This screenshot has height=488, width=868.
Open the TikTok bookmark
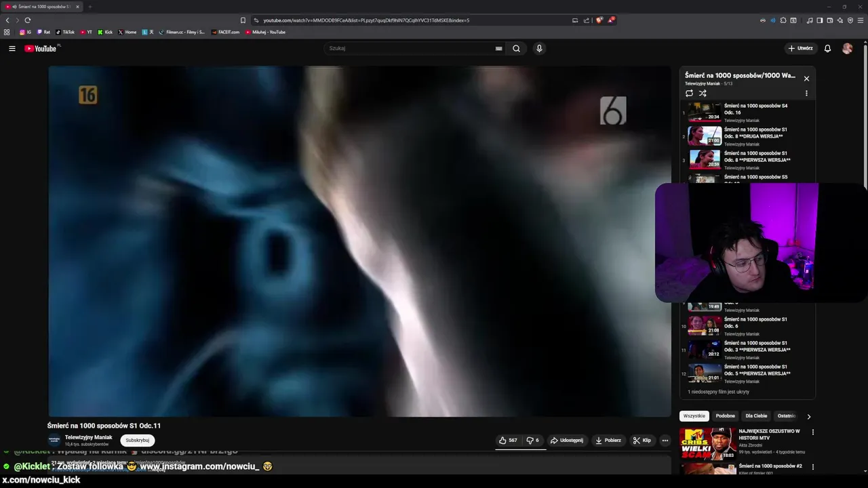click(x=65, y=32)
